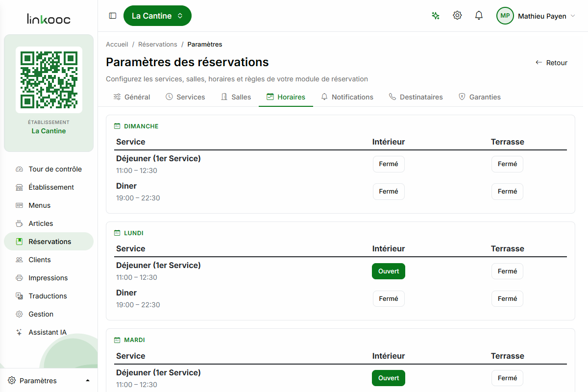Open Traductions in sidebar
Viewport: 588px width, 392px height.
tap(49, 296)
